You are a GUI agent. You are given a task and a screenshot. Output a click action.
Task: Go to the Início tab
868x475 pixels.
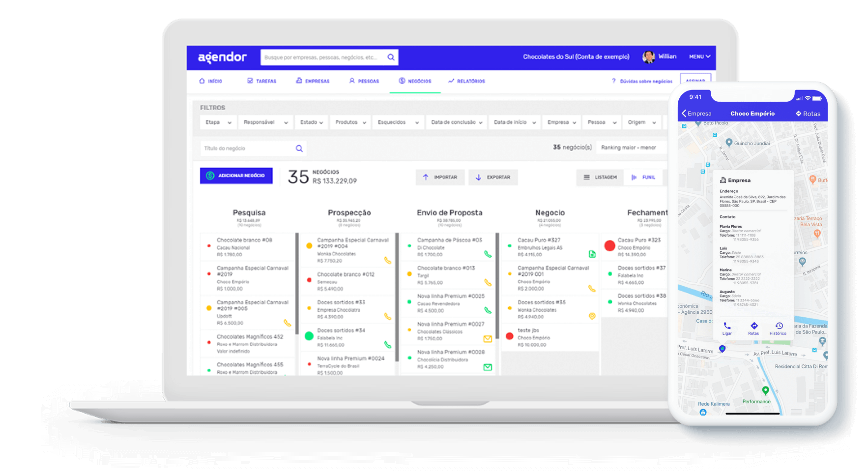[x=210, y=81]
